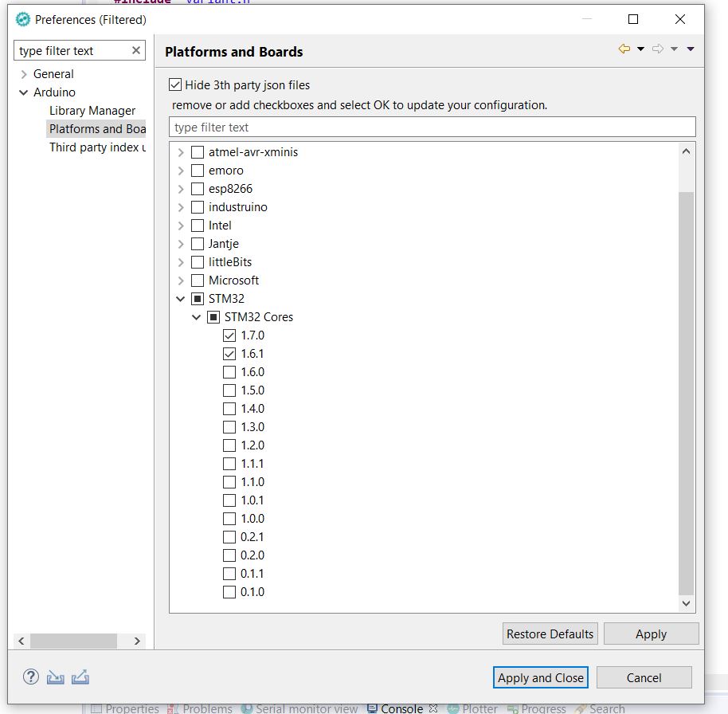The image size is (728, 714).
Task: Check the Microsoft platform checkbox
Action: 198,280
